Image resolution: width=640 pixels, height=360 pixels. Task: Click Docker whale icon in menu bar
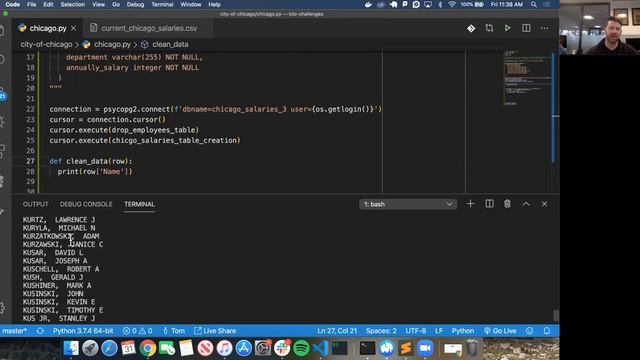click(x=368, y=4)
